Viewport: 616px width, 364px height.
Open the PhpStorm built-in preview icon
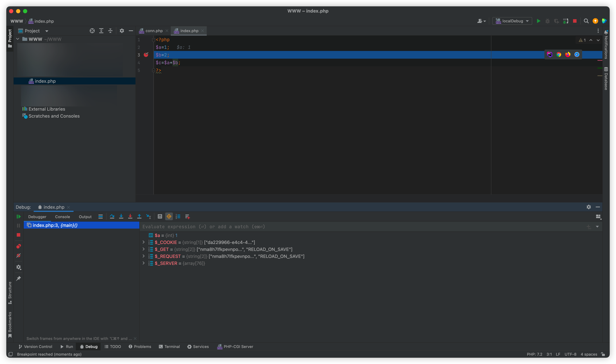[550, 54]
